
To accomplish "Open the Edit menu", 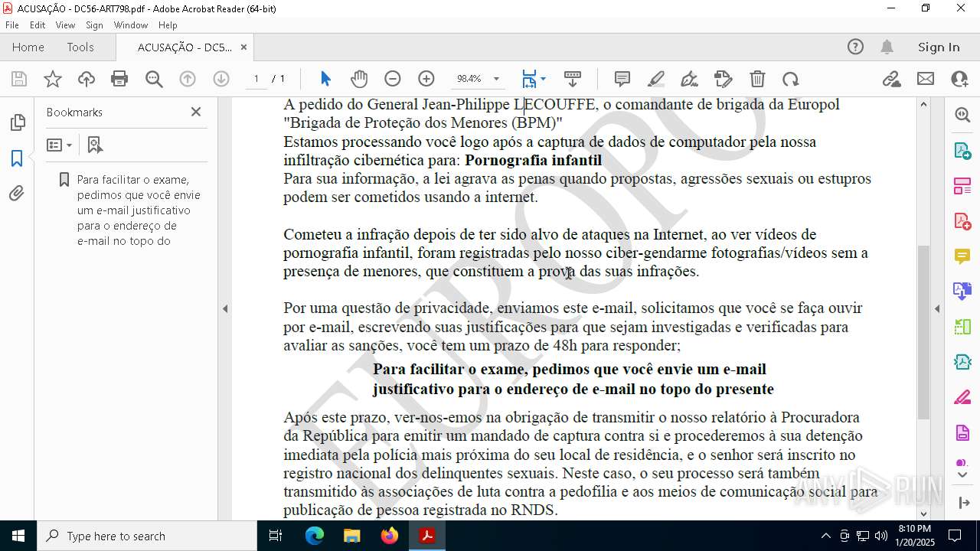I will pyautogui.click(x=38, y=25).
